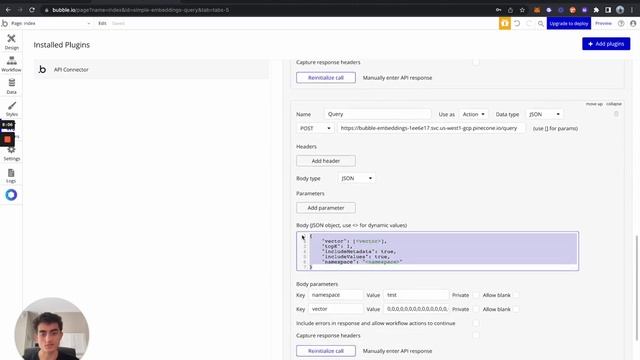Toggle Allow blank for namespace key
This screenshot has height=360, width=640.
click(x=516, y=295)
